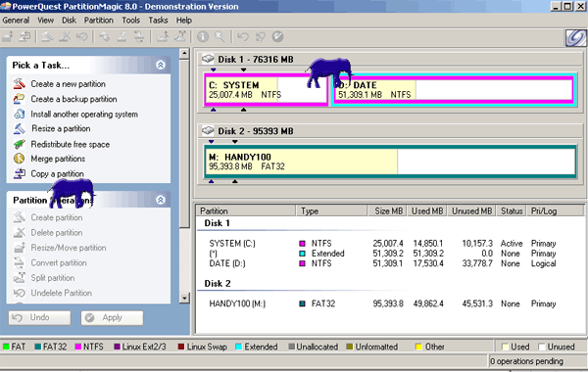This screenshot has width=588, height=372.
Task: Collapse the Pick a Task panel
Action: click(x=161, y=65)
